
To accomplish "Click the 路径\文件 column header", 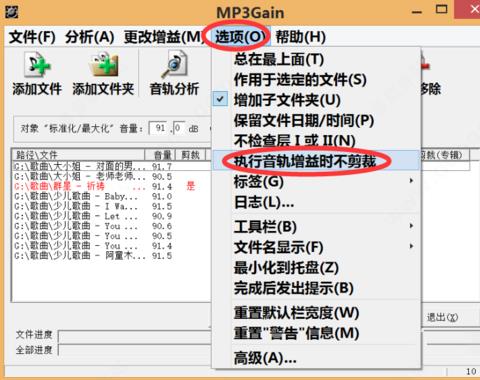I will click(78, 155).
